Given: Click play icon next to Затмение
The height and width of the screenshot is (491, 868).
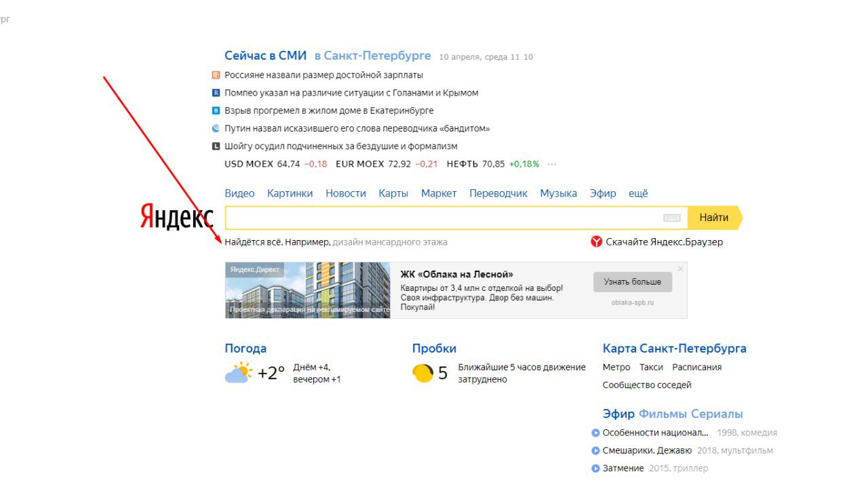Looking at the screenshot, I should pyautogui.click(x=595, y=468).
